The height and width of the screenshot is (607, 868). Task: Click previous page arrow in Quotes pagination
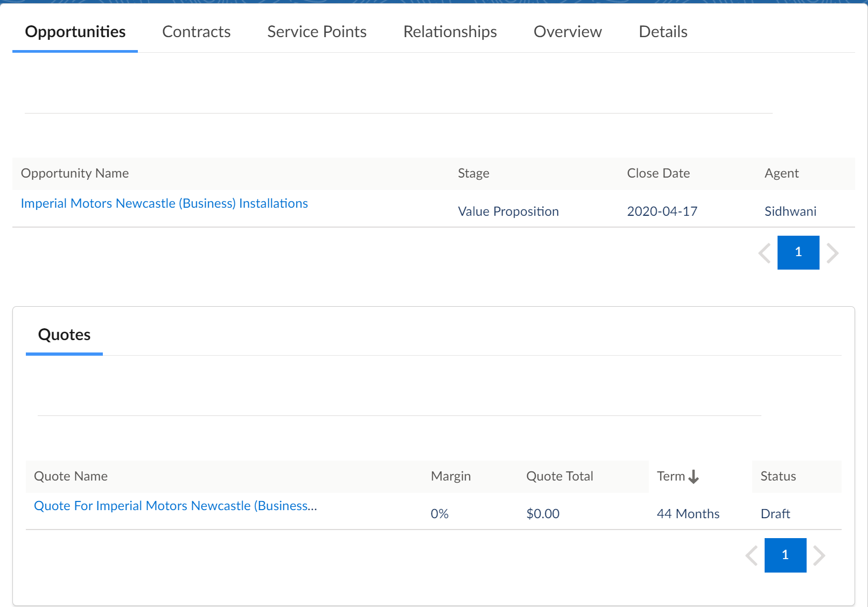pyautogui.click(x=752, y=555)
